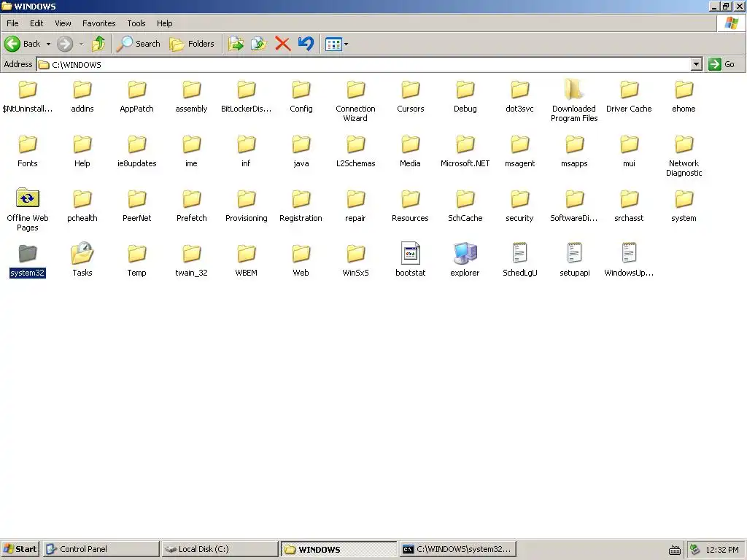The height and width of the screenshot is (560, 747).
Task: Click the 'assembly' folder label
Action: tap(192, 109)
